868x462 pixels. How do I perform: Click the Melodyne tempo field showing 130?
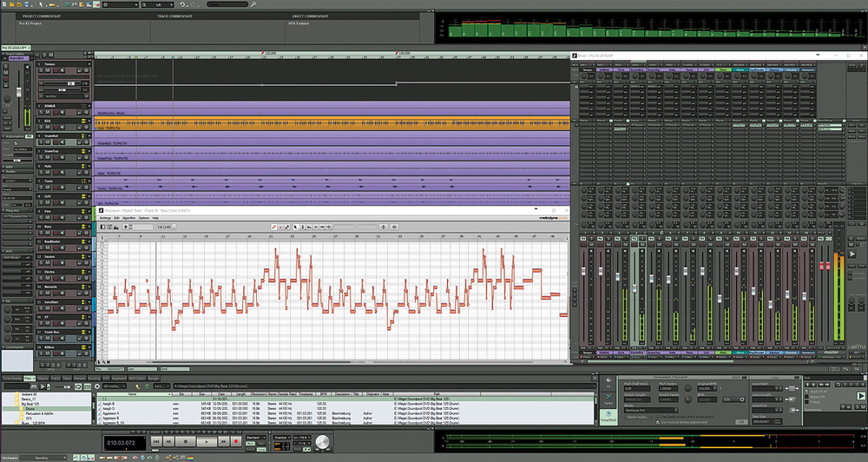tap(163, 227)
